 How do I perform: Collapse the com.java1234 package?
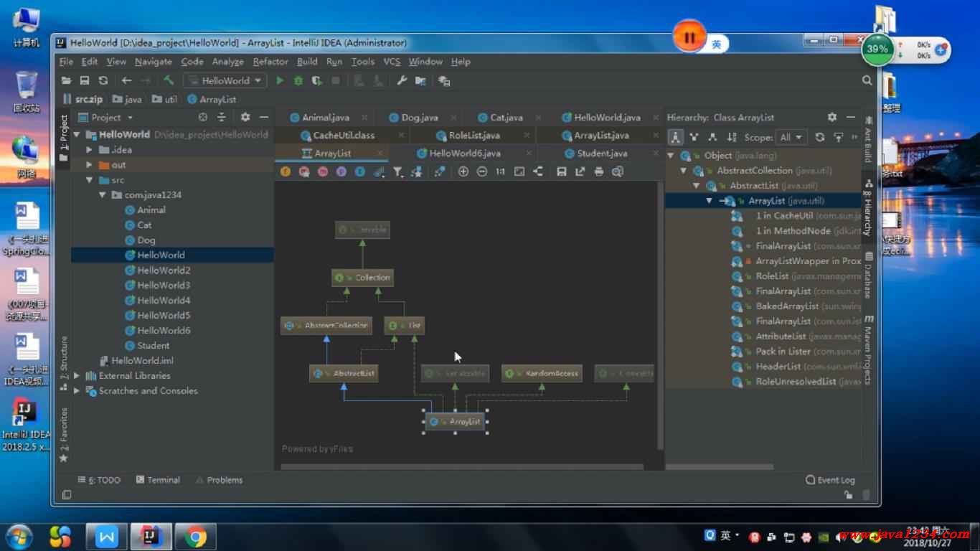point(103,195)
